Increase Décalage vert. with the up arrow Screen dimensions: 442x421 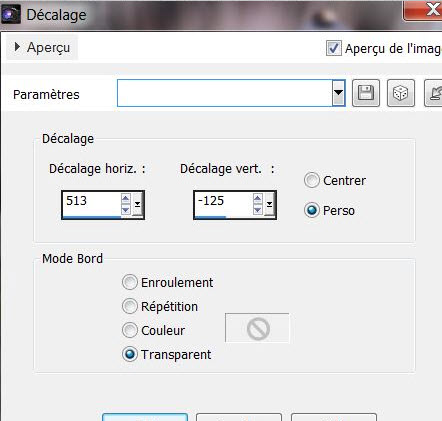[257, 199]
